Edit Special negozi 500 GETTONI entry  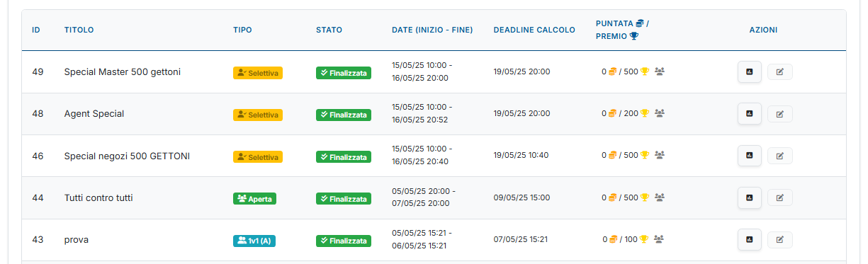pos(780,156)
